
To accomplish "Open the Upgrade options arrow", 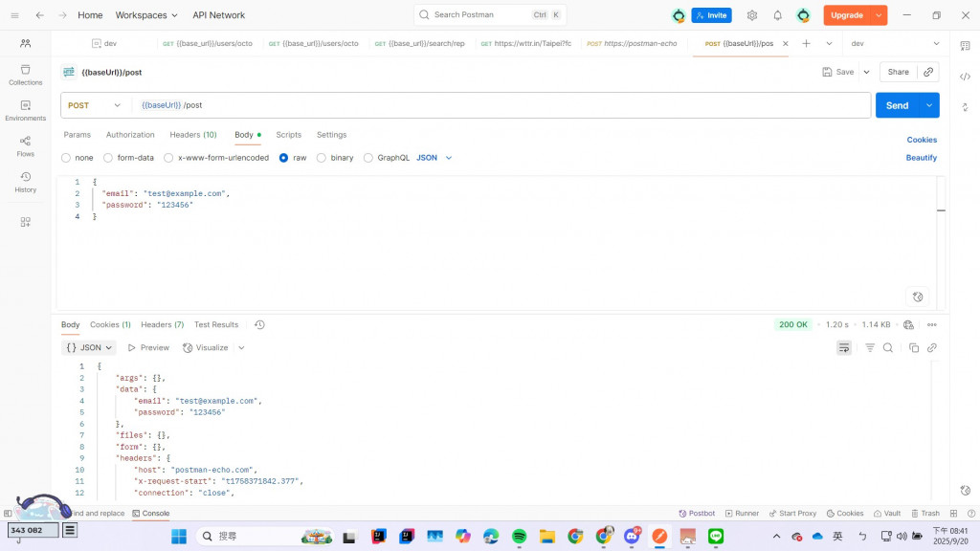I will pyautogui.click(x=879, y=15).
